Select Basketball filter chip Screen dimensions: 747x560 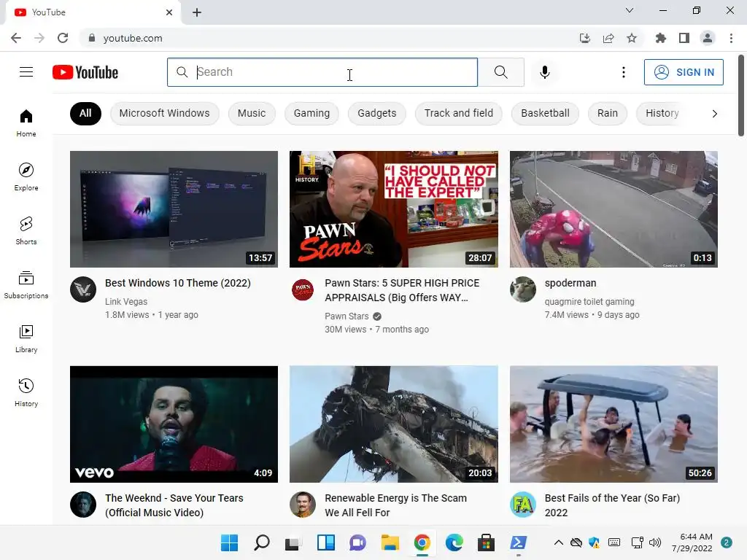pyautogui.click(x=545, y=113)
